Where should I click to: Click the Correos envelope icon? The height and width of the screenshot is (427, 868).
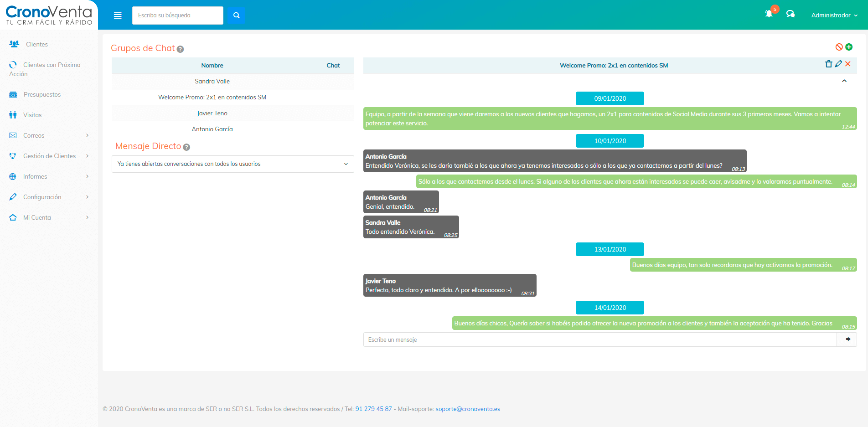(13, 135)
